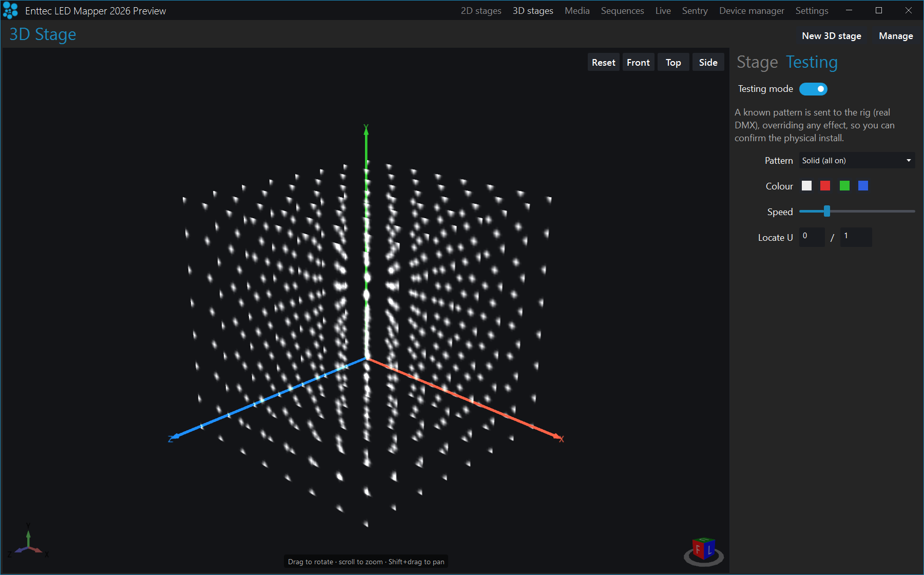
Task: Open the Sequences tab
Action: [622, 11]
